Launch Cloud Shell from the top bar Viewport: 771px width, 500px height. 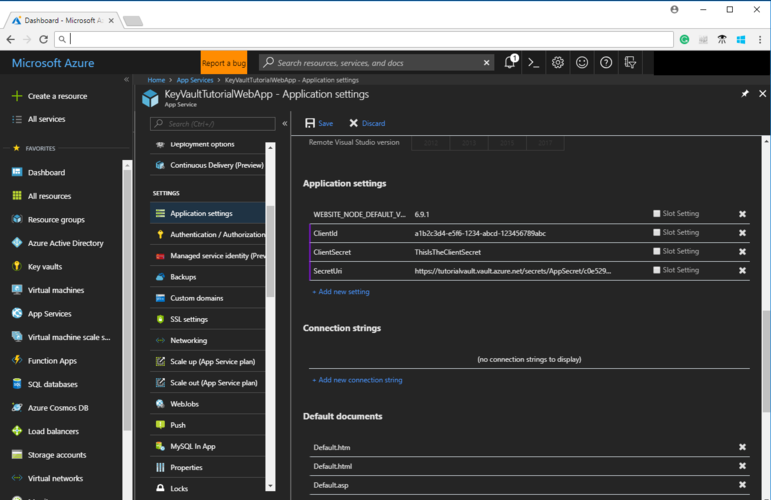pos(534,62)
